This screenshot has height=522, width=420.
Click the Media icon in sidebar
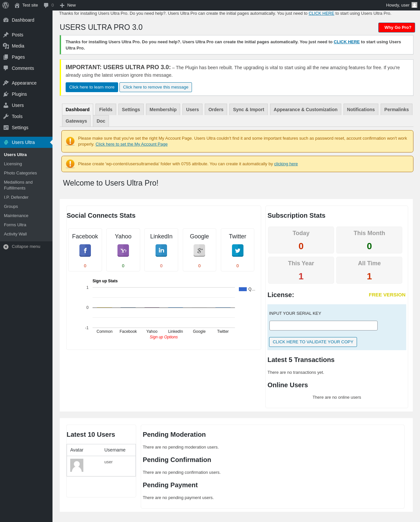tap(6, 46)
